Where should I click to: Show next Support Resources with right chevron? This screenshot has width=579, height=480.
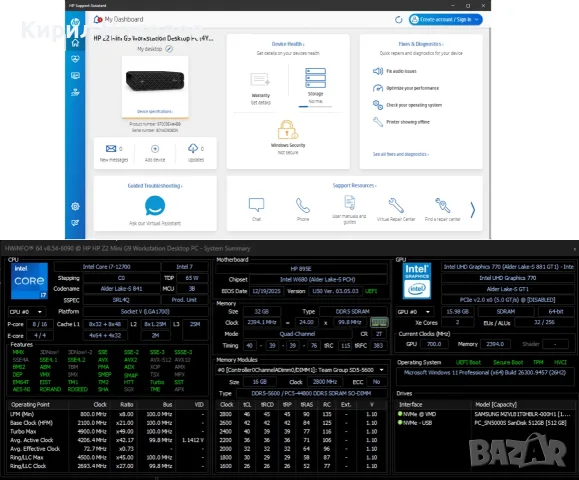click(x=473, y=210)
